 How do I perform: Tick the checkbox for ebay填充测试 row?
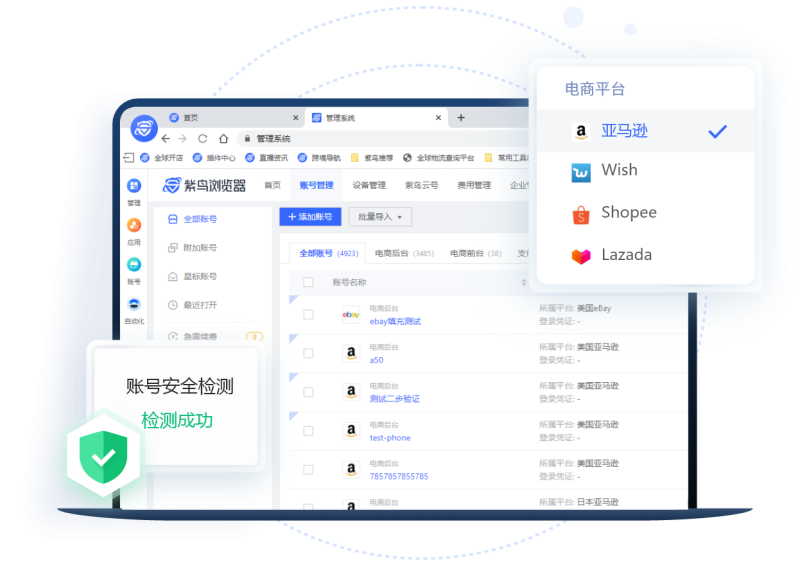click(x=308, y=314)
